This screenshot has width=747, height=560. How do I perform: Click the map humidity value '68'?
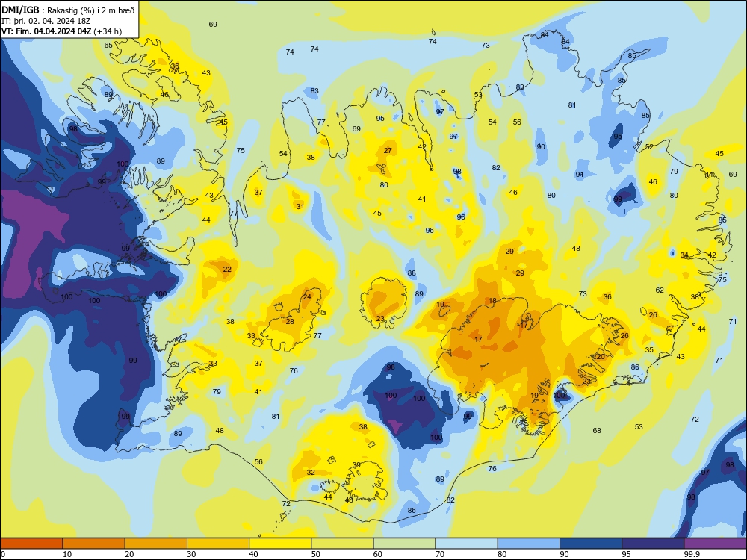(597, 431)
